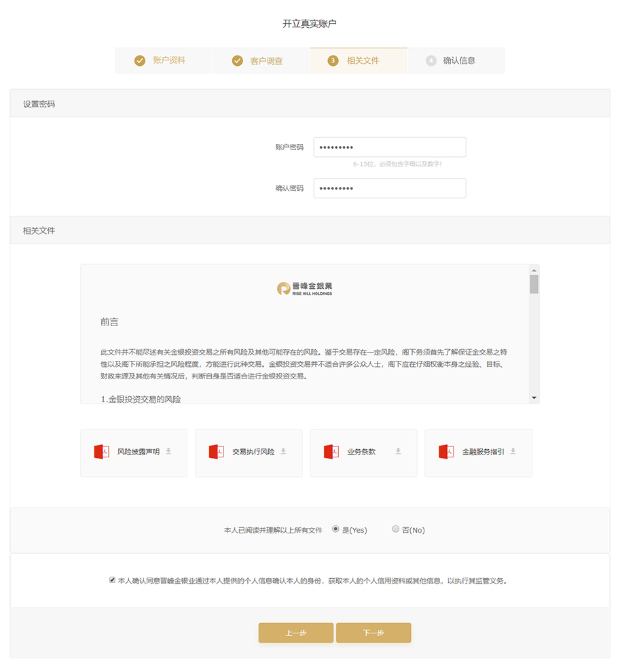
Task: Open the 业务条款 PDF document icon
Action: tap(332, 450)
